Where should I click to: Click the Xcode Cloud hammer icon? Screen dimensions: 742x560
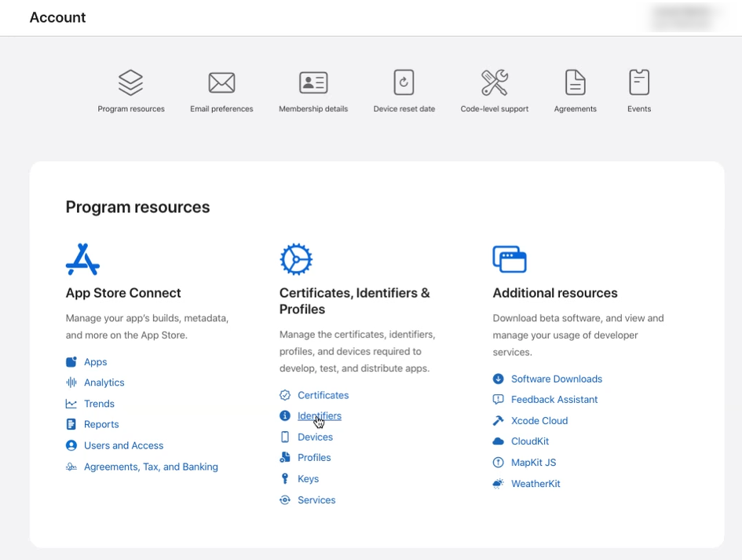(499, 420)
